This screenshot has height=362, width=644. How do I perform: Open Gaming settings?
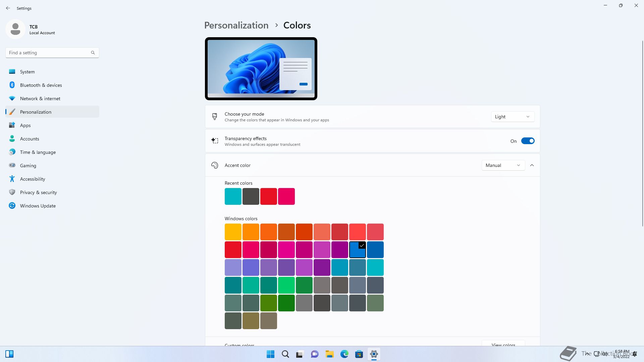[52, 166]
